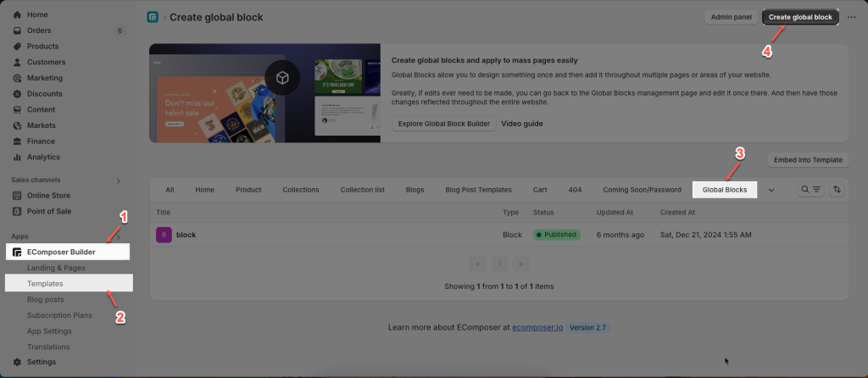Click the orders count badge showing 6

click(x=120, y=31)
